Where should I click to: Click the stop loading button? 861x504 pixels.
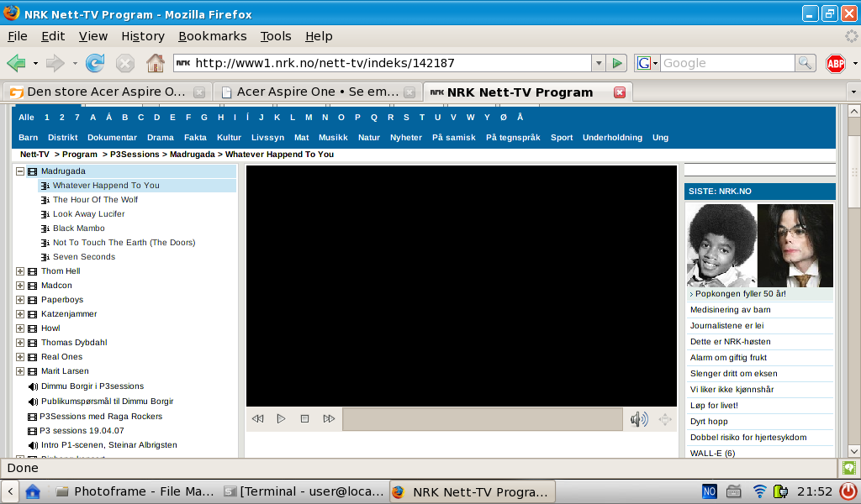125,63
